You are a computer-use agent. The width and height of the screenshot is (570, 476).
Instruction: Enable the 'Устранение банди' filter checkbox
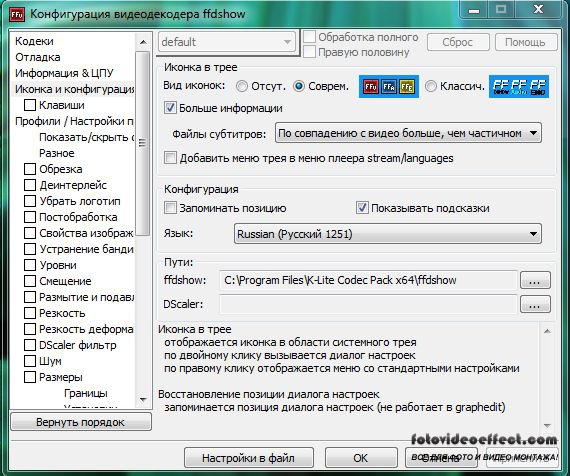(x=30, y=249)
